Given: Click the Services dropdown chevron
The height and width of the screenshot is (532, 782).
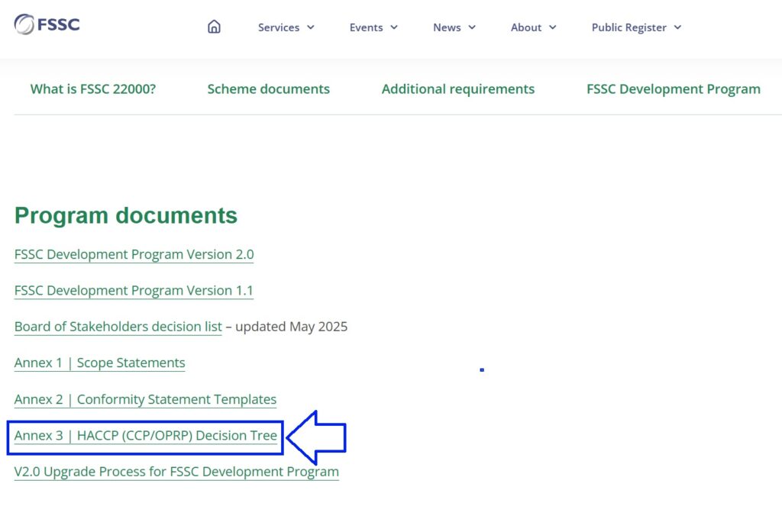Looking at the screenshot, I should pos(311,27).
